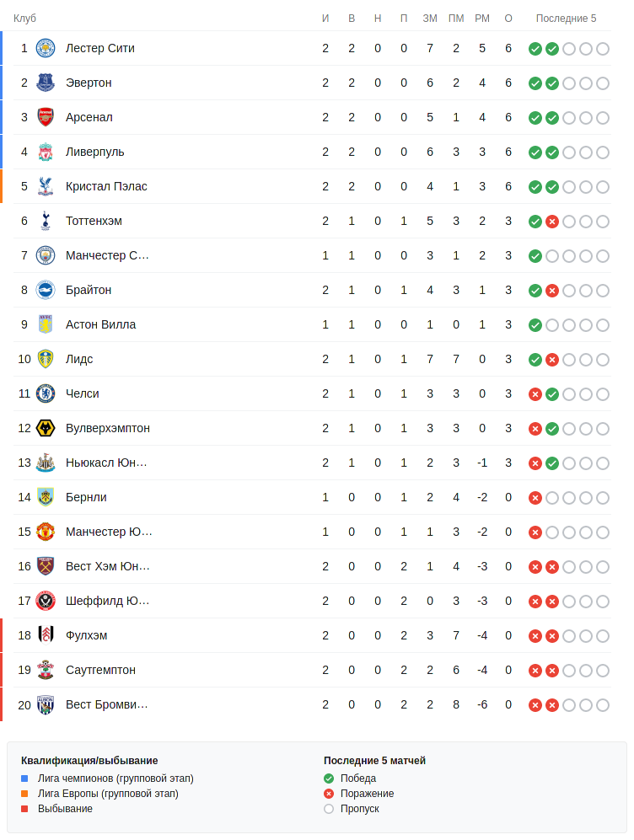Click the Пропуск empty circle legend icon
This screenshot has height=840, width=634.
coord(329,809)
